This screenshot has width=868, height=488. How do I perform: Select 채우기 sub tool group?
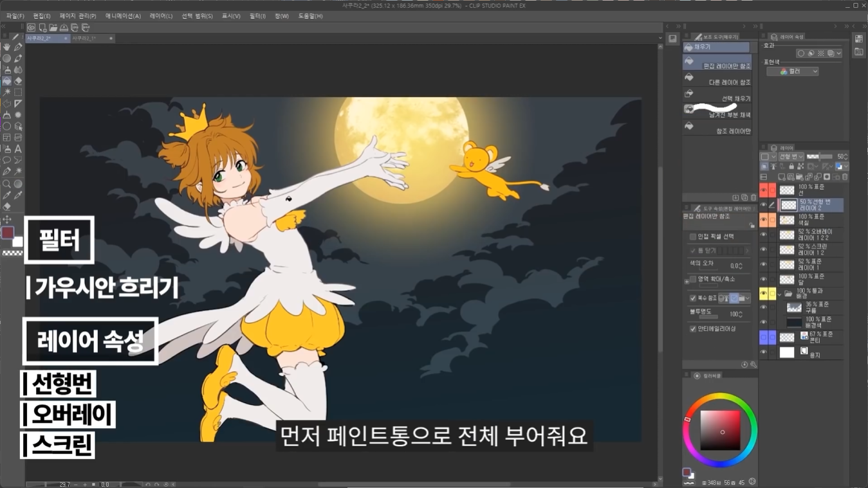click(x=716, y=47)
